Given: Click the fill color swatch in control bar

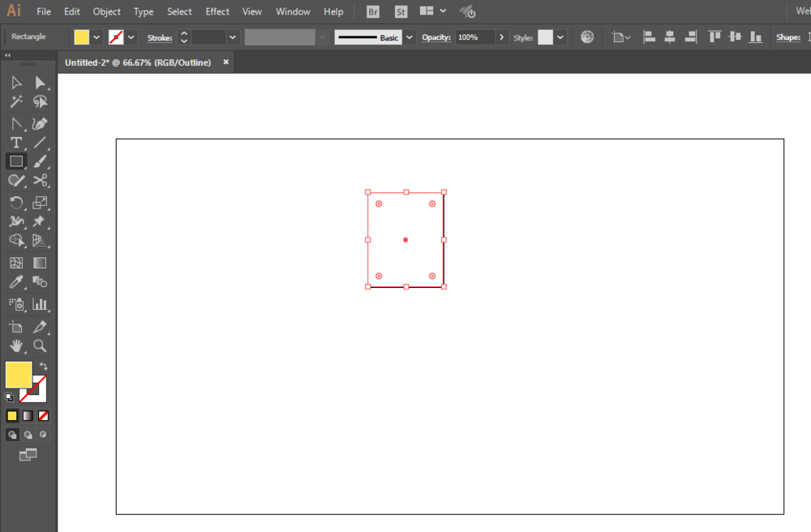Looking at the screenshot, I should [82, 37].
